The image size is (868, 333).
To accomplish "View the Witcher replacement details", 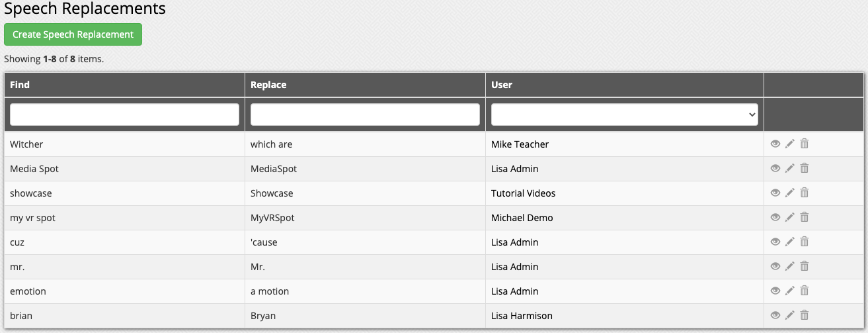I will point(775,144).
